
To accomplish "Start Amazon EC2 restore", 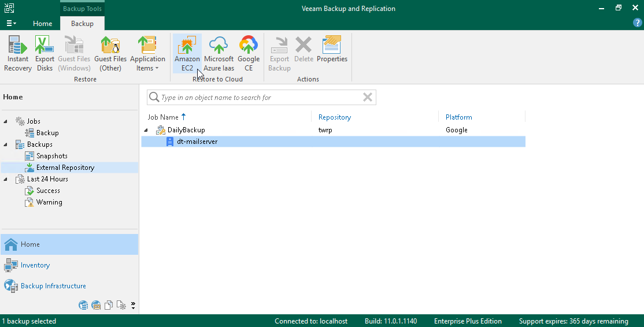I will point(187,54).
